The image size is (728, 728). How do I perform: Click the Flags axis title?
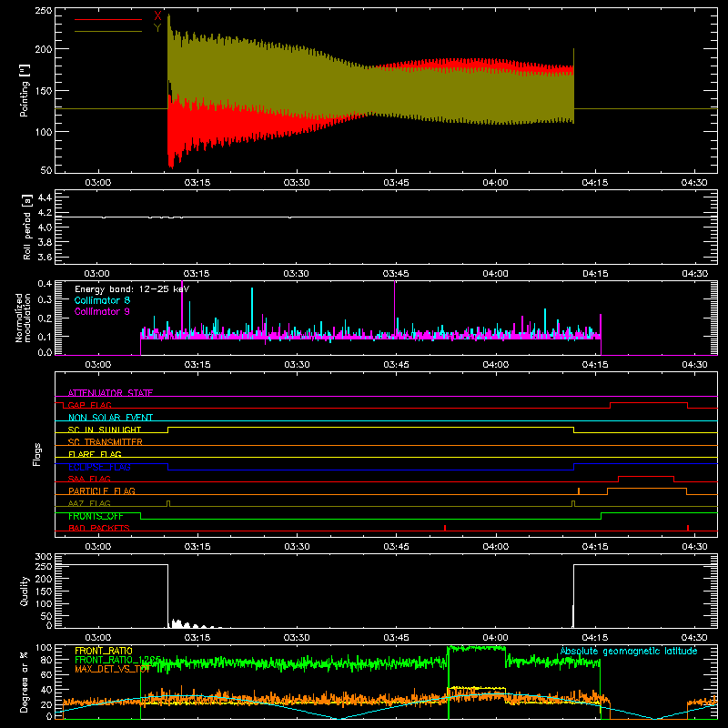37,454
